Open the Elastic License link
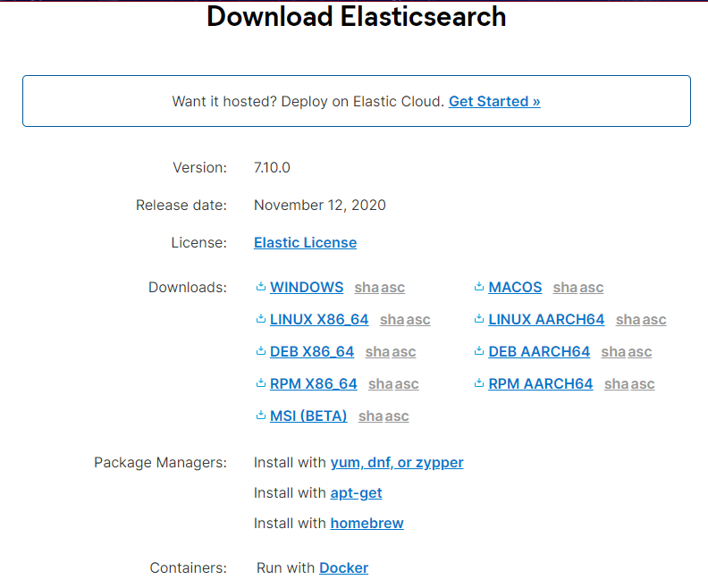The image size is (708, 588). point(305,243)
